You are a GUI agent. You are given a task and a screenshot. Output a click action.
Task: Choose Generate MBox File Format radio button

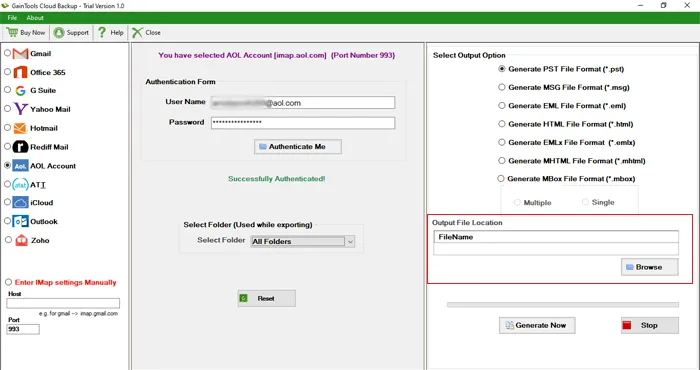tap(501, 179)
